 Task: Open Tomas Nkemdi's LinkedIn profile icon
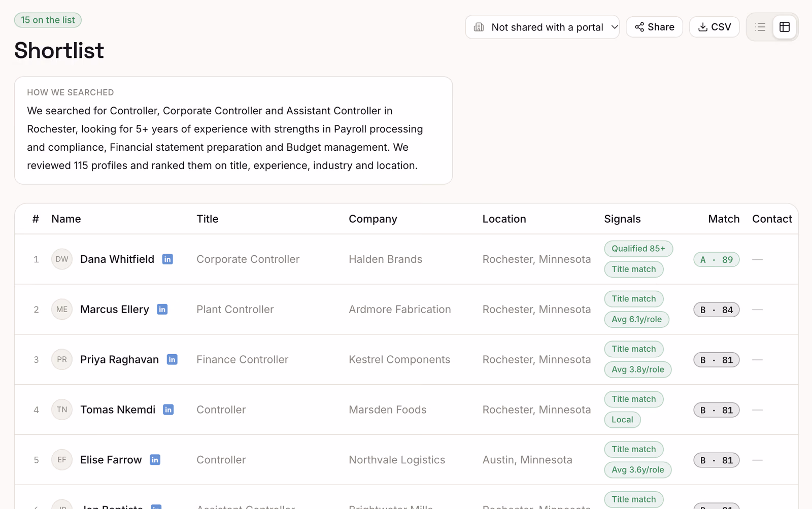168,410
